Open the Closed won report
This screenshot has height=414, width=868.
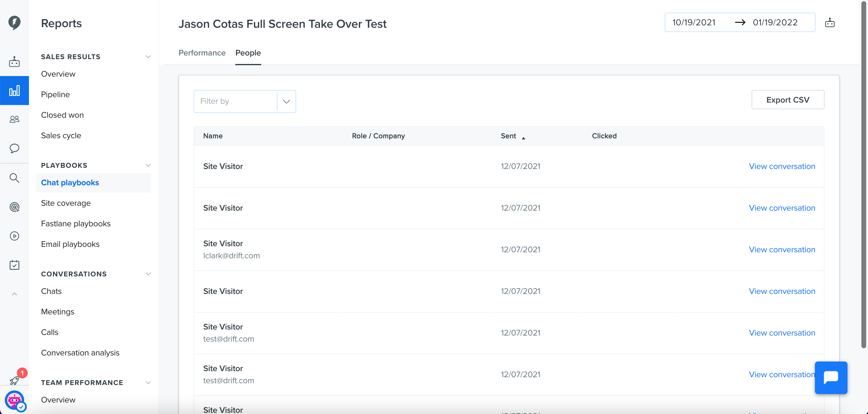(62, 115)
